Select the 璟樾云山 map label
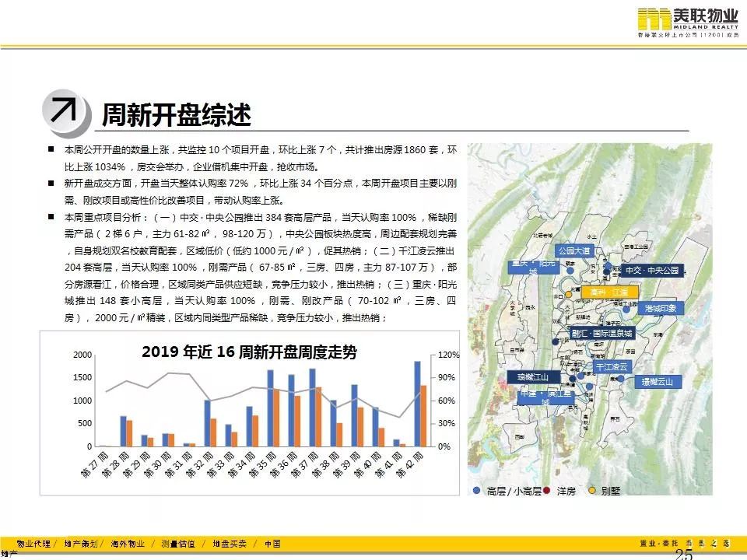 (658, 381)
